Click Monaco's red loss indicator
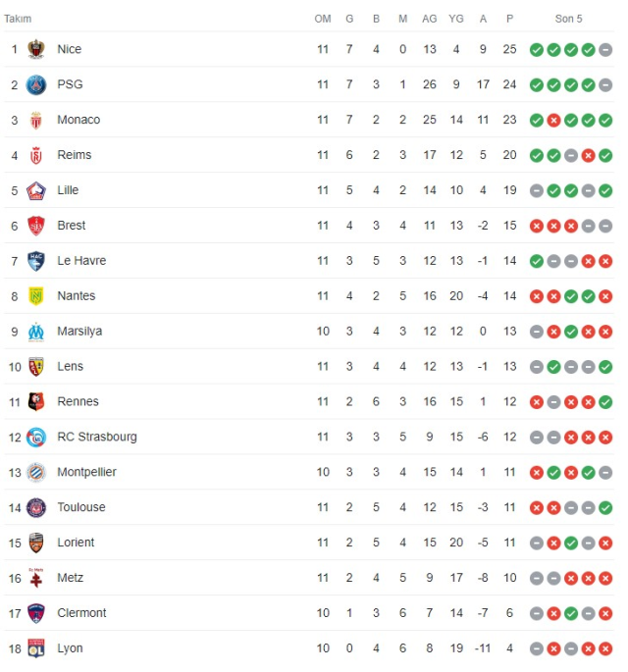 click(553, 121)
